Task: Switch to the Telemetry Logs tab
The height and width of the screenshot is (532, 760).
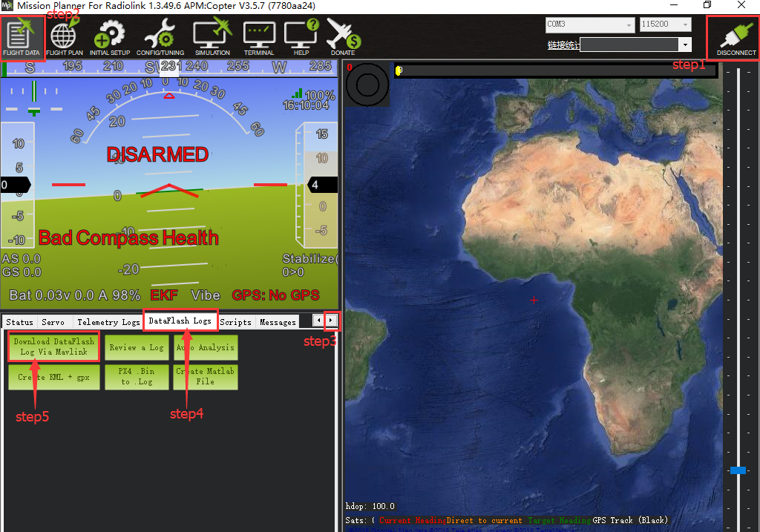Action: 108,322
